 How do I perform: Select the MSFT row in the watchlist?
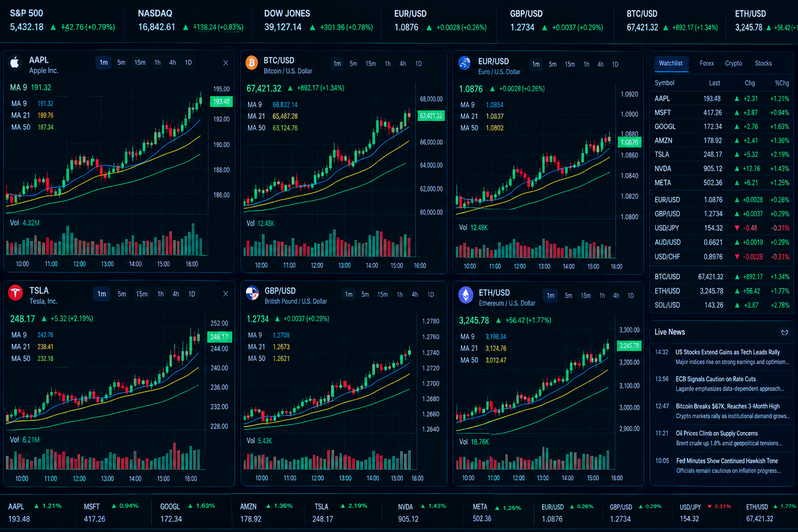722,112
